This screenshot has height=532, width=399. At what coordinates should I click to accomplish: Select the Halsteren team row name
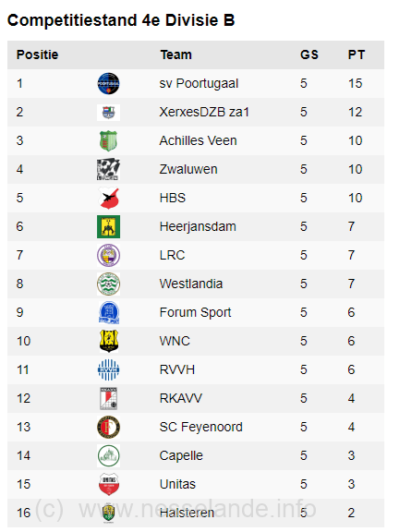tap(187, 513)
